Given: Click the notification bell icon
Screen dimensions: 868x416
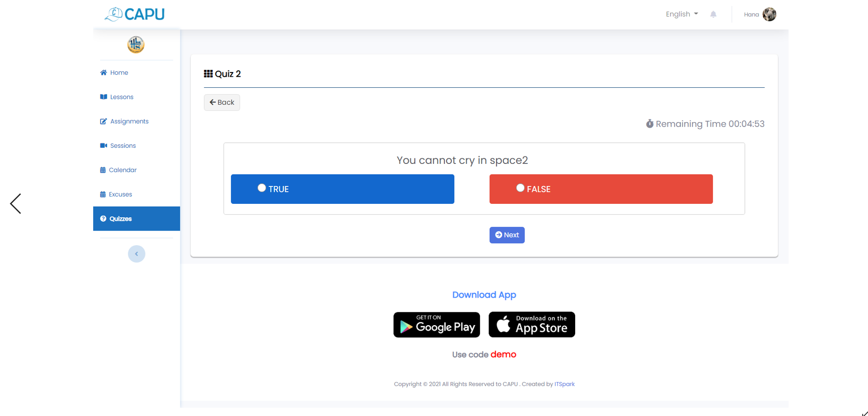Looking at the screenshot, I should pos(713,14).
